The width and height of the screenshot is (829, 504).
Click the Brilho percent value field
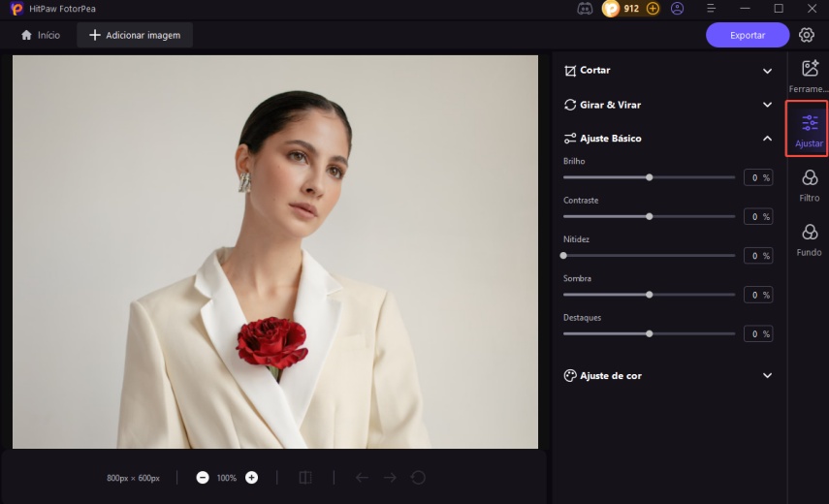pyautogui.click(x=758, y=177)
